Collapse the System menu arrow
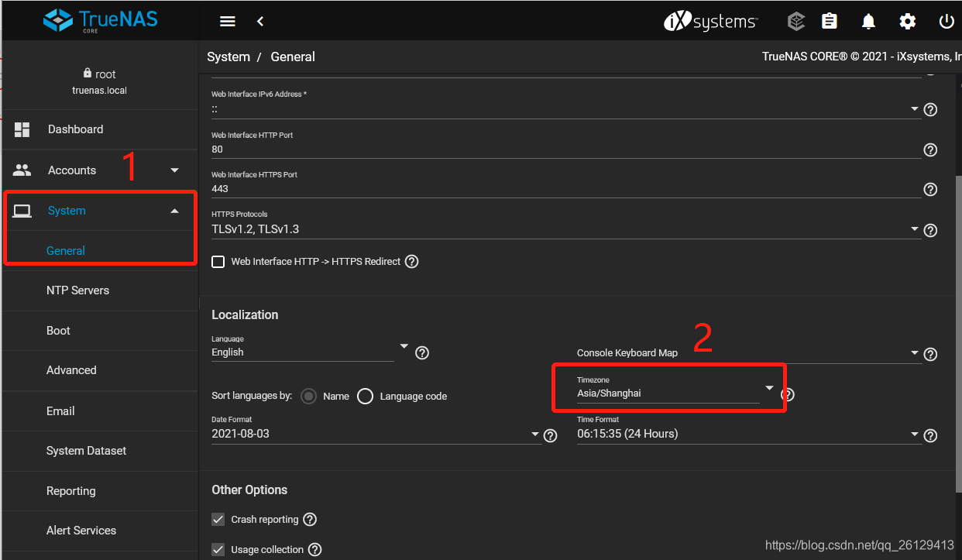Screen dimensions: 962x560 [x=174, y=211]
